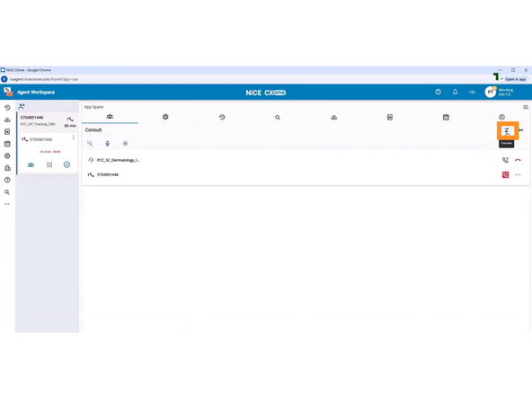Open the three-dot menu on 5704901446 card
The width and height of the screenshot is (532, 399).
point(74,137)
